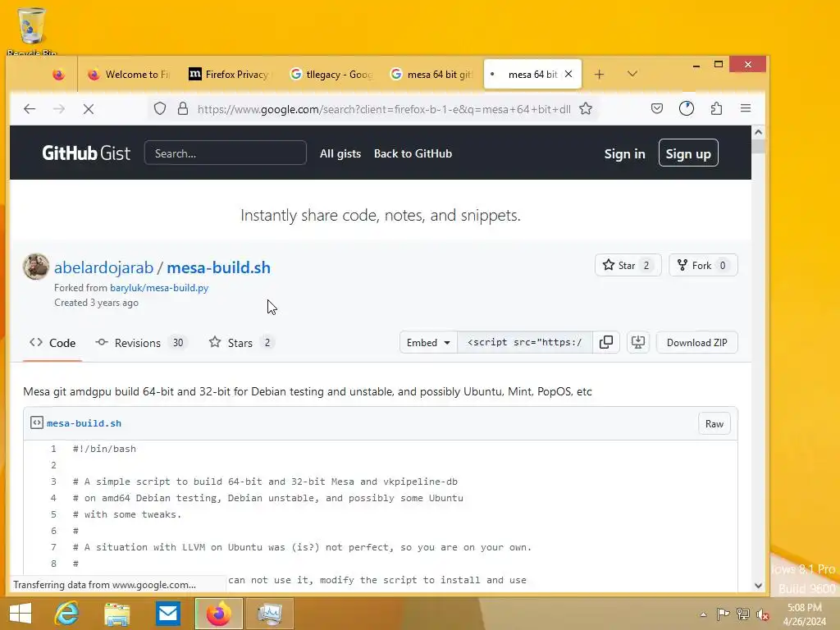
Task: Select line number 3 in the code
Action: 53,482
